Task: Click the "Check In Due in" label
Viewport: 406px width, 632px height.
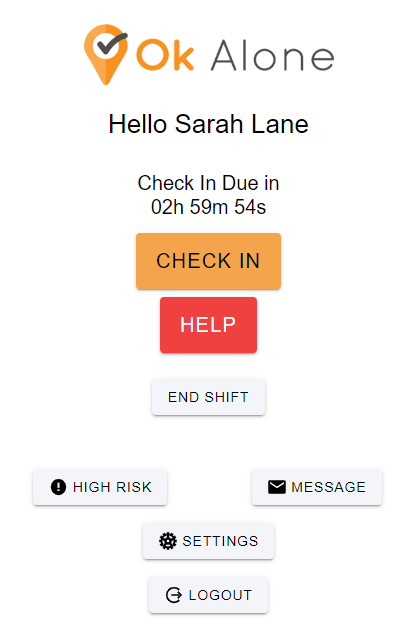Action: [208, 183]
